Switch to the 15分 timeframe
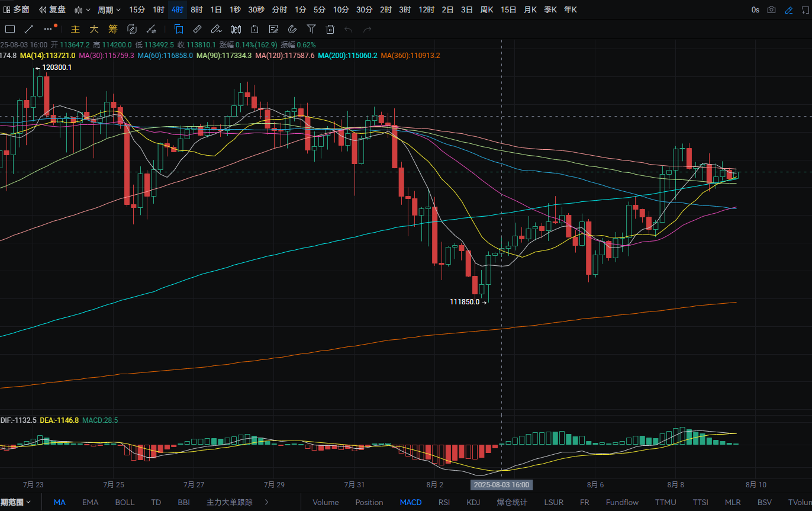 137,9
